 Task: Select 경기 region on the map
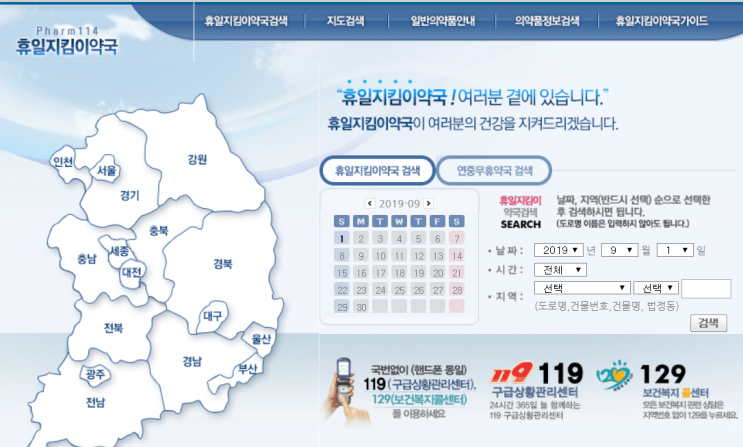click(x=130, y=195)
